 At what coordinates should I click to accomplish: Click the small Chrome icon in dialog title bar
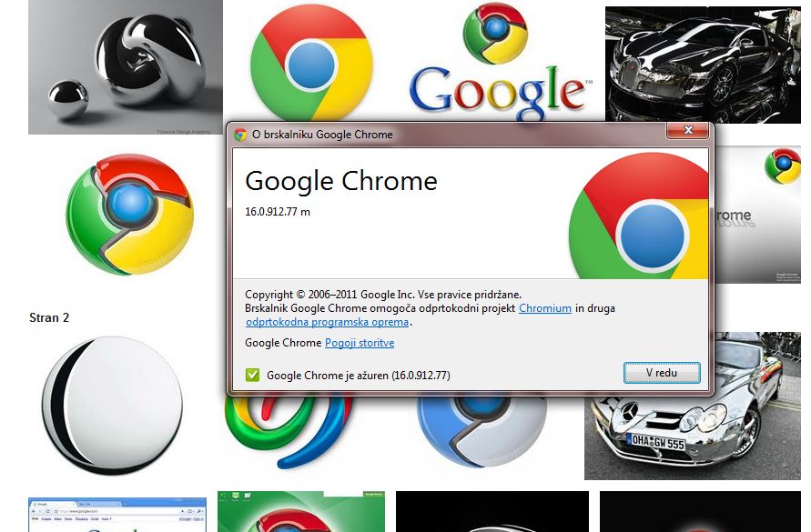240,135
